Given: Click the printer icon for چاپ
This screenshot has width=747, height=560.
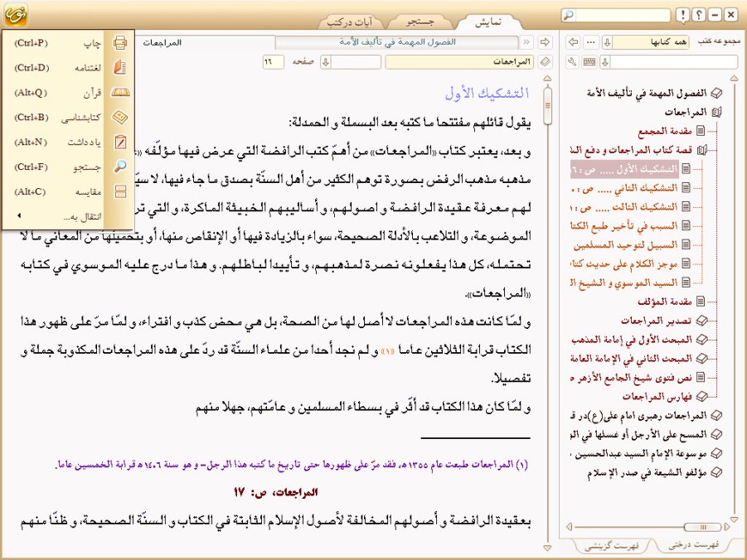Looking at the screenshot, I should [120, 43].
